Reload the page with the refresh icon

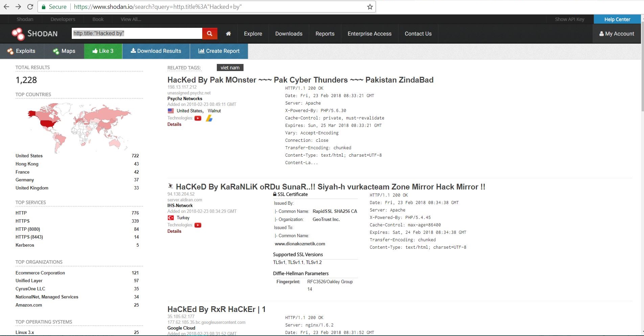click(30, 6)
